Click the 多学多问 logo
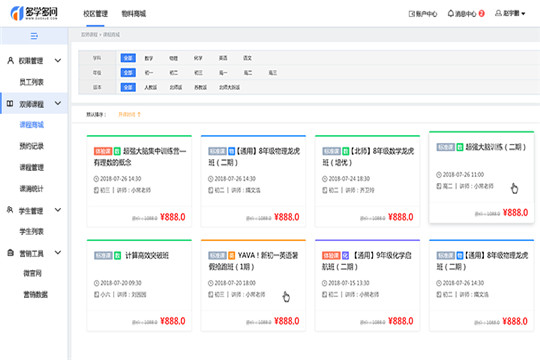The height and width of the screenshot is (360, 540). click(x=34, y=13)
